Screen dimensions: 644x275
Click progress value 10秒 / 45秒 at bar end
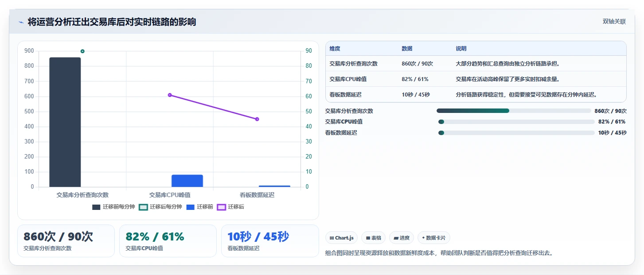[x=612, y=133]
